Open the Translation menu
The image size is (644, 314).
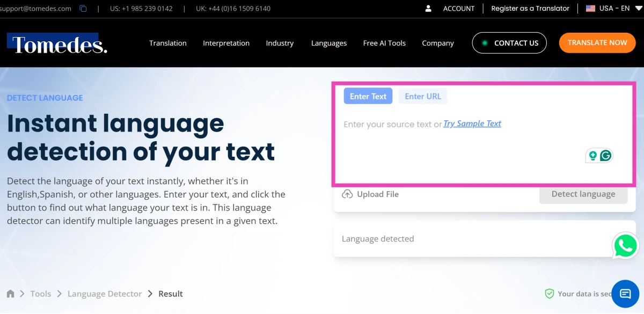tap(168, 43)
